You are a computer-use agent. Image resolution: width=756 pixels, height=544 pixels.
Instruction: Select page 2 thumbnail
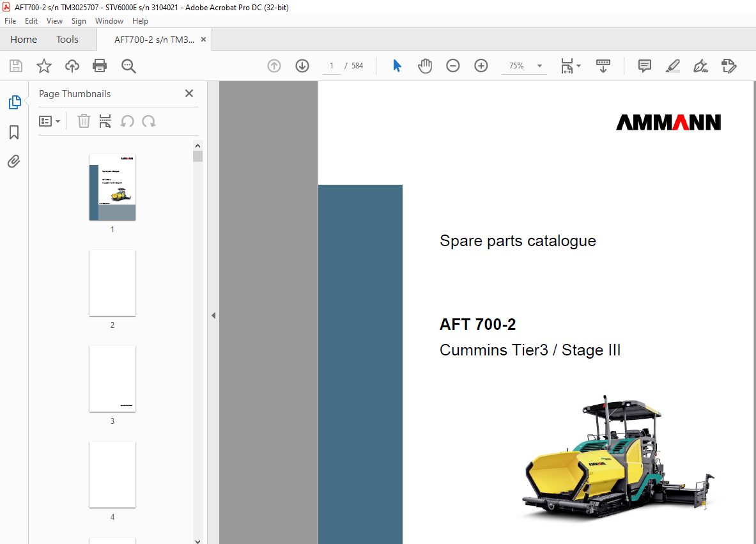(x=112, y=283)
